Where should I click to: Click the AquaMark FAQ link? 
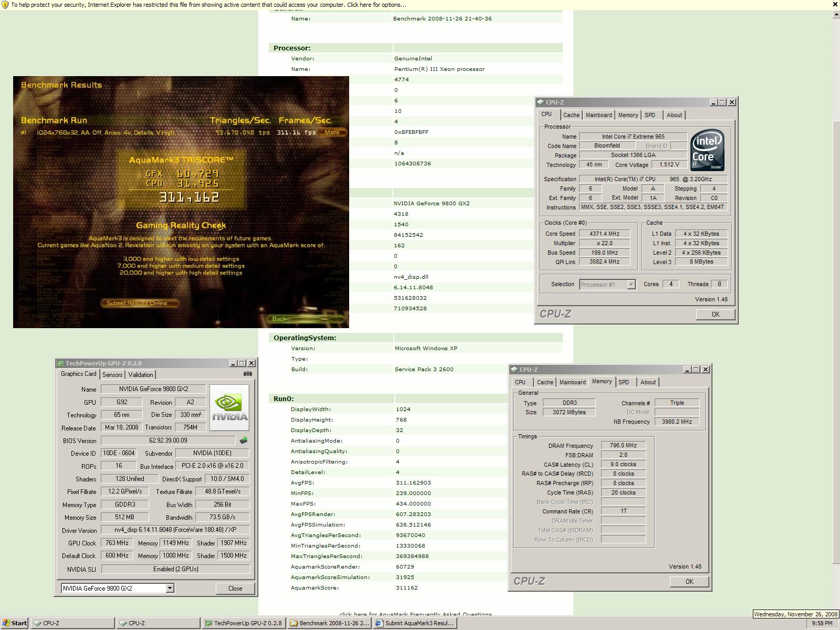click(415, 614)
